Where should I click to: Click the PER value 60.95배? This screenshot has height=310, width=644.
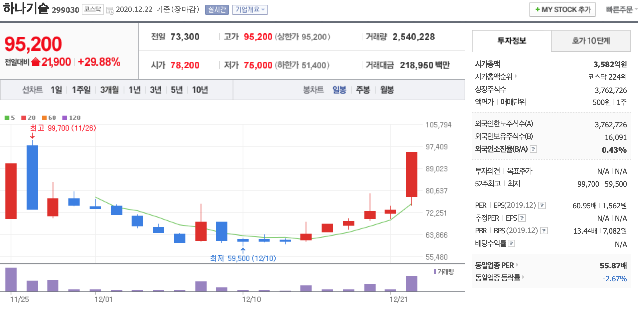(585, 206)
